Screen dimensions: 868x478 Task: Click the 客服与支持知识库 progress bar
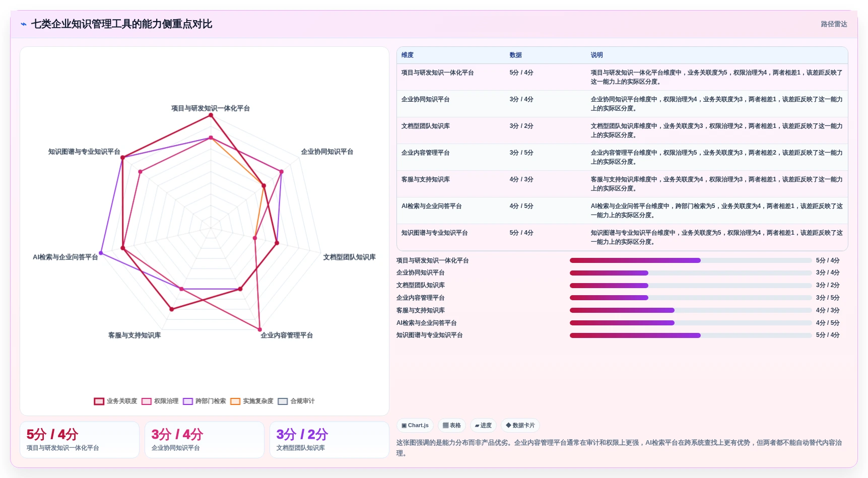click(x=691, y=310)
